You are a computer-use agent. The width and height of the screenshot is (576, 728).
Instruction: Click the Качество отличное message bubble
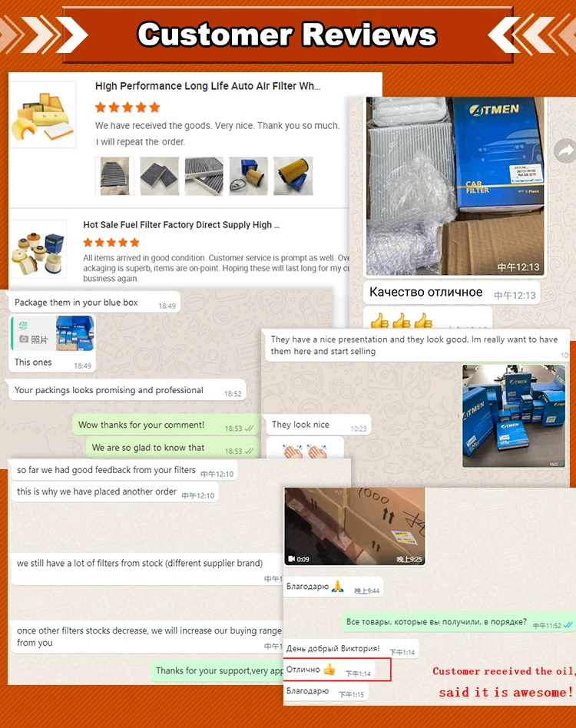click(x=452, y=293)
